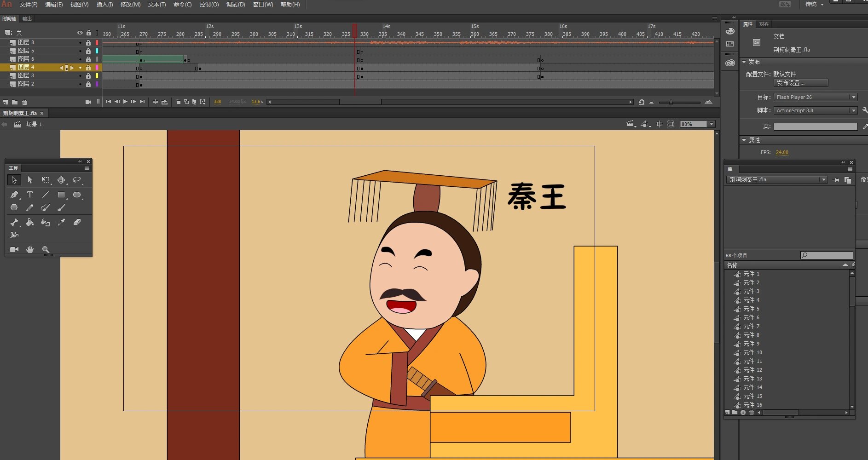Viewport: 868px width, 460px height.
Task: Activate the Pen tool
Action: pos(14,195)
